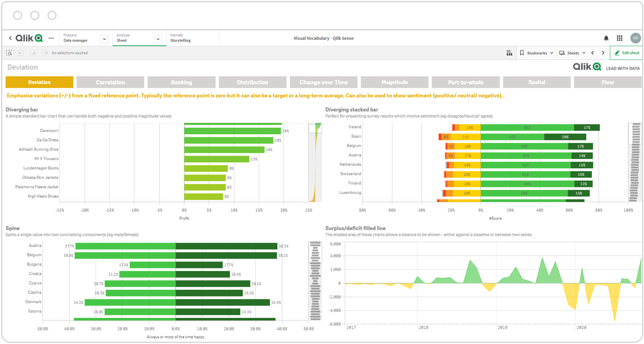Click Austria's 38.3% dark bar in Spine
Screen dimensions: 644x344
point(227,246)
